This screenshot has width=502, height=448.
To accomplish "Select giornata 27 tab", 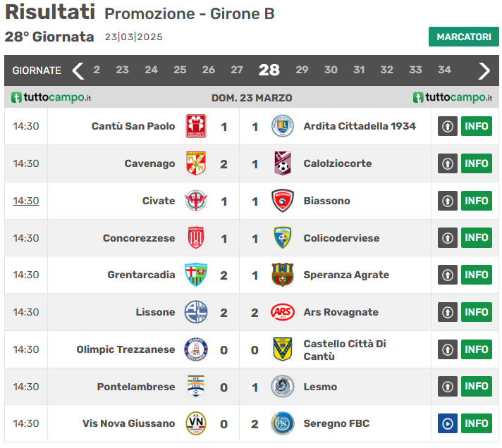I will [237, 70].
